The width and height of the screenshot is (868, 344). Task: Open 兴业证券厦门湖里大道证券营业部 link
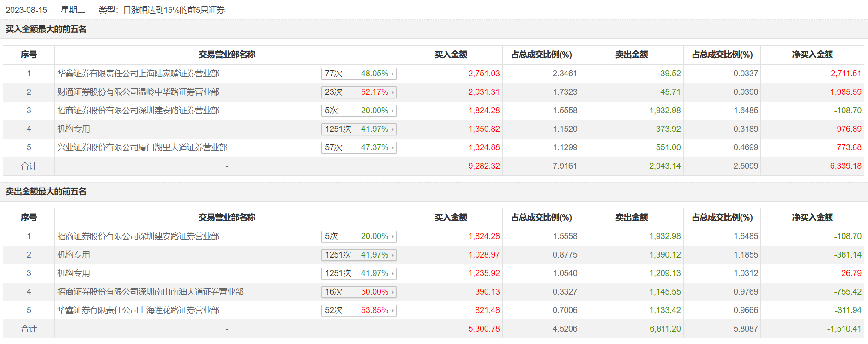[x=142, y=147]
